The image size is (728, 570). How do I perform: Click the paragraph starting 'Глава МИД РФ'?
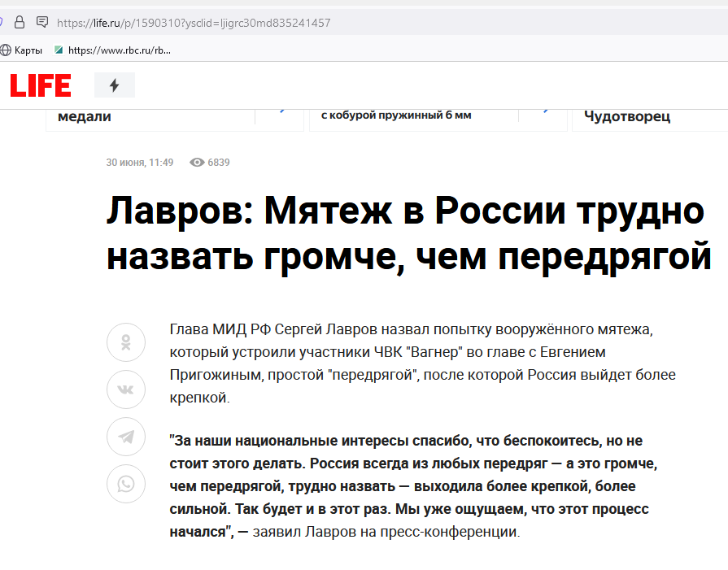pyautogui.click(x=422, y=363)
